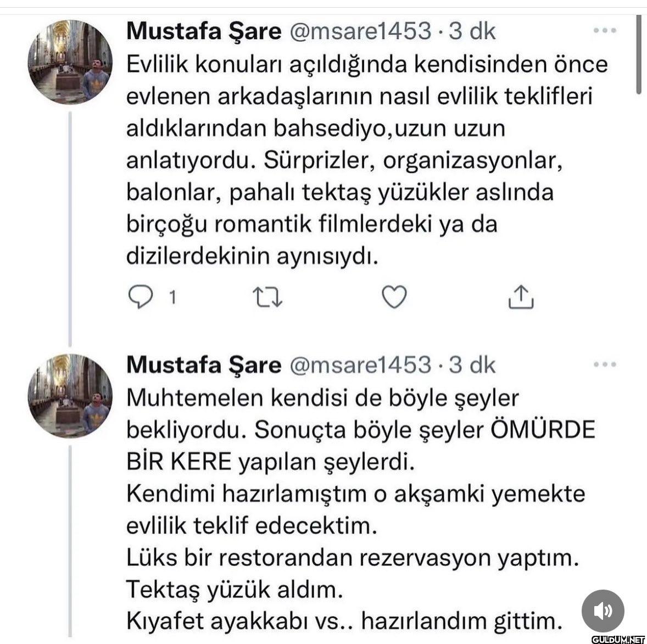Click the "3 dk" timestamp on the second tweet
647x644 pixels.
point(472,365)
